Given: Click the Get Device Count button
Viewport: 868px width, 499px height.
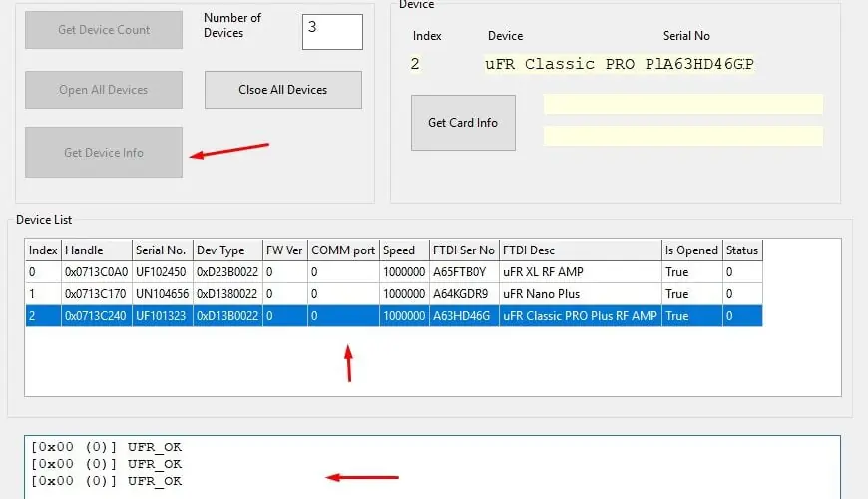Looking at the screenshot, I should pyautogui.click(x=104, y=30).
